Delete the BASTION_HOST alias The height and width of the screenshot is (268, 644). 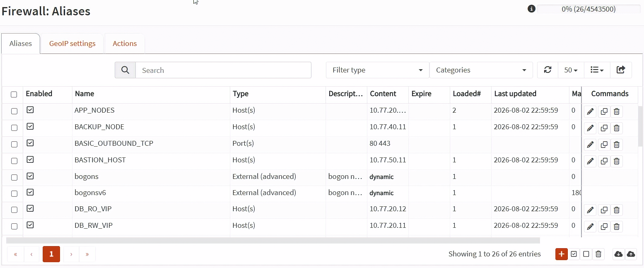point(617,161)
